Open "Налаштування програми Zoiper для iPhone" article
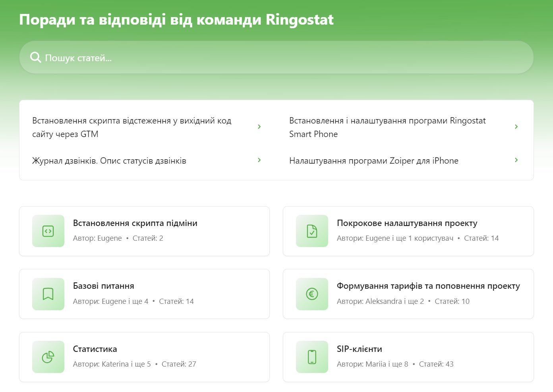This screenshot has width=553, height=392. (404, 160)
